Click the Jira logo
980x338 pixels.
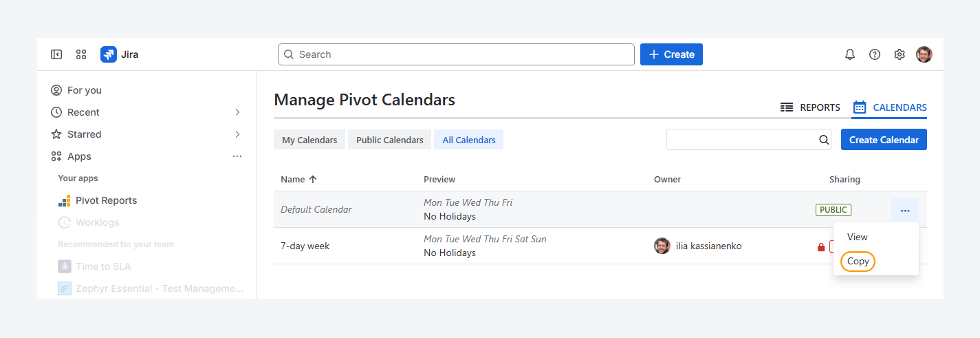[109, 54]
